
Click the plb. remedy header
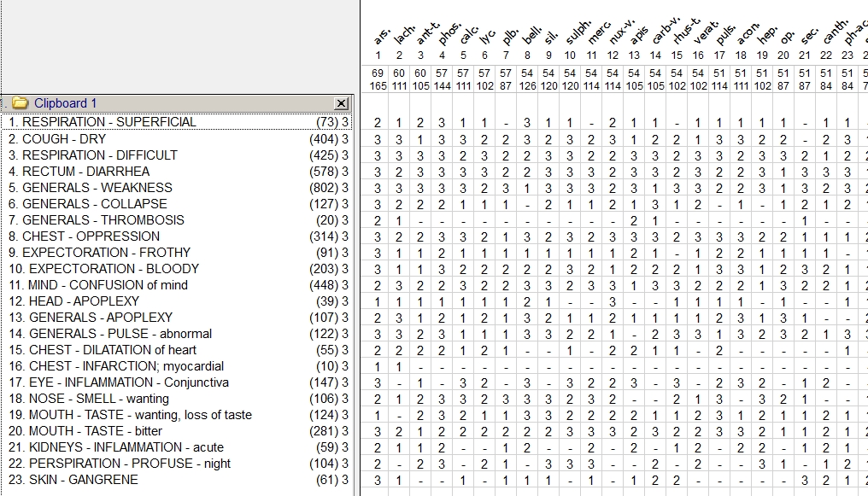coord(509,36)
